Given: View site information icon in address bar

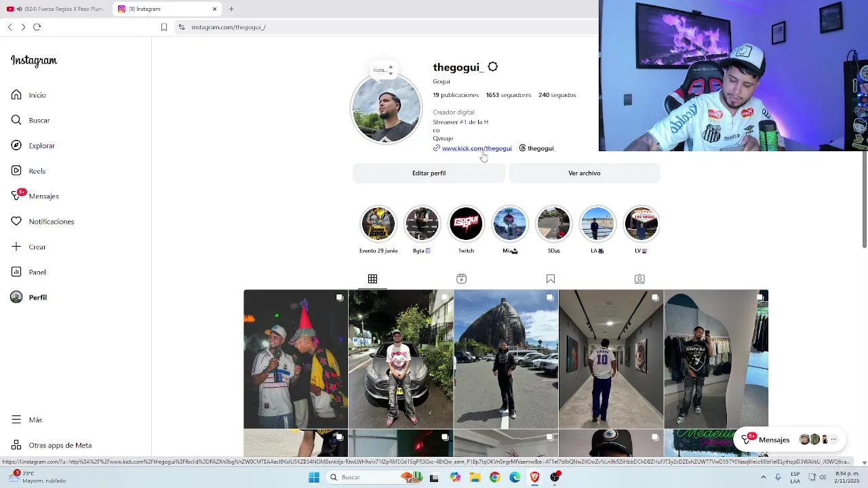Looking at the screenshot, I should pos(182,27).
